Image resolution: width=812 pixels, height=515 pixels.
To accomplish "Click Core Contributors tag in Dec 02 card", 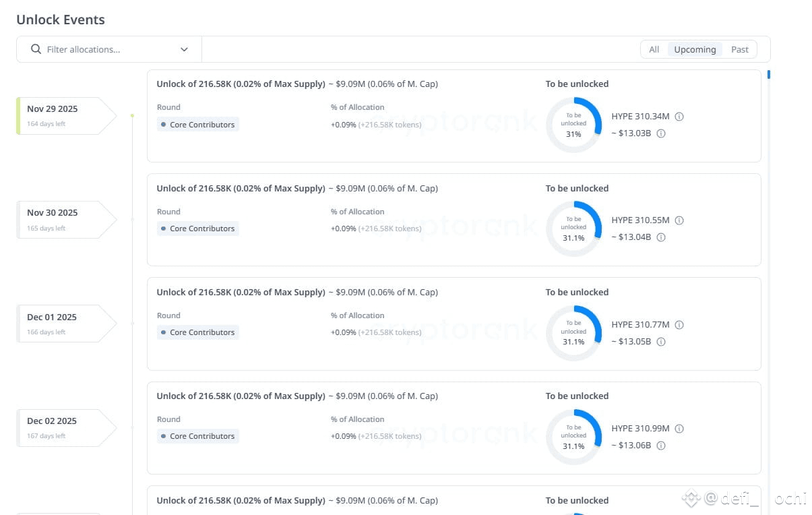I will coord(197,436).
